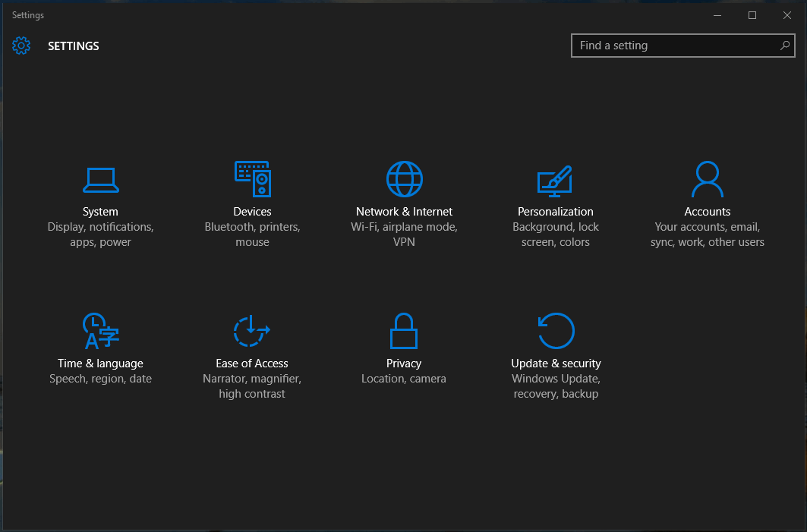
Task: Open the Devices keyboard and speaker icon
Action: click(x=253, y=179)
